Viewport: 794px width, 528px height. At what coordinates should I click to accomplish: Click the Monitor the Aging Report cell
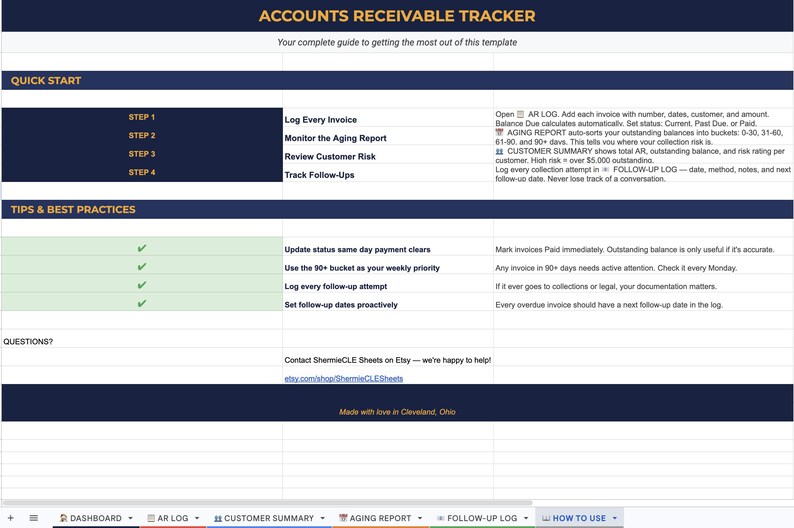388,138
